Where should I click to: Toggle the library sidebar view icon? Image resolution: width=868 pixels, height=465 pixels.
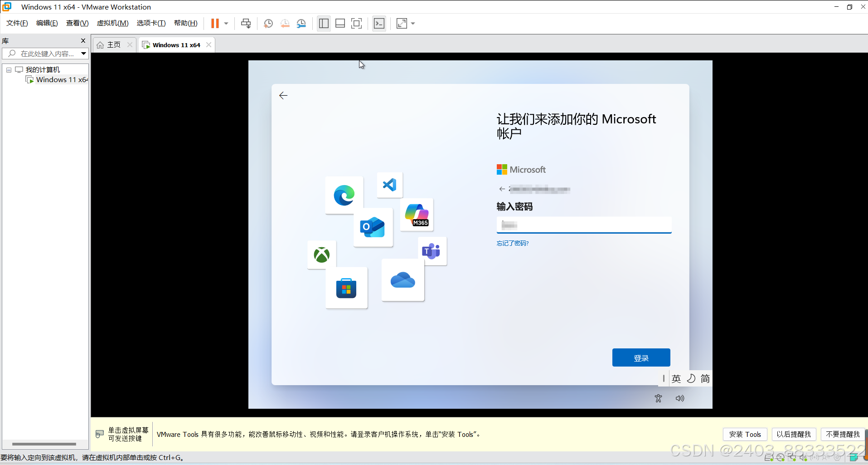tap(324, 24)
